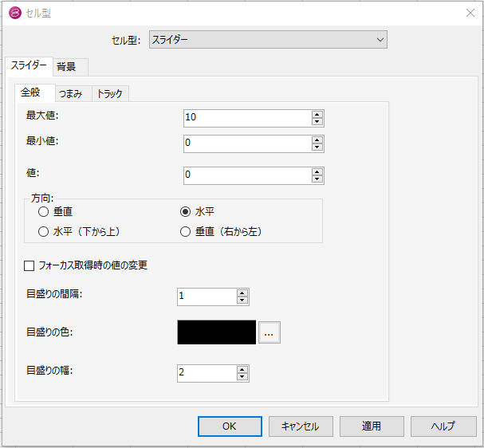Select the 水平 direction radio button

pyautogui.click(x=185, y=212)
